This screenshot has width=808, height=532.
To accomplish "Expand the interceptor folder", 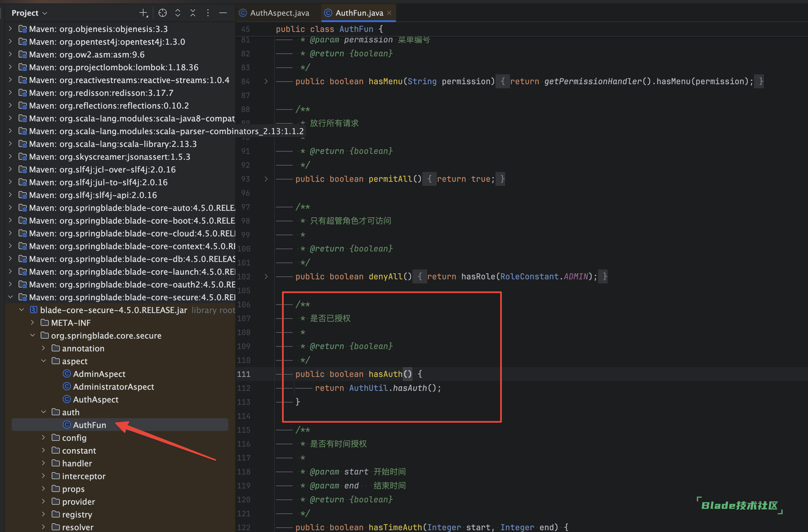I will coord(44,476).
